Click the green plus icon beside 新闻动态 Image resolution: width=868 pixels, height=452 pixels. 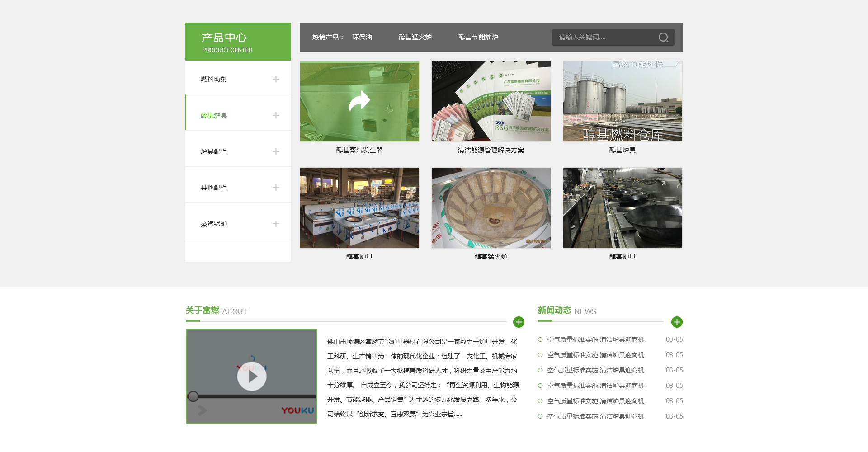coord(677,322)
